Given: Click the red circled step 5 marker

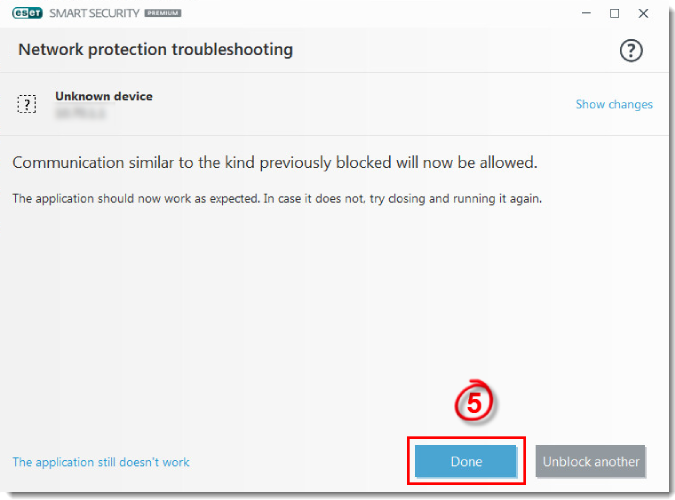Looking at the screenshot, I should pos(474,402).
